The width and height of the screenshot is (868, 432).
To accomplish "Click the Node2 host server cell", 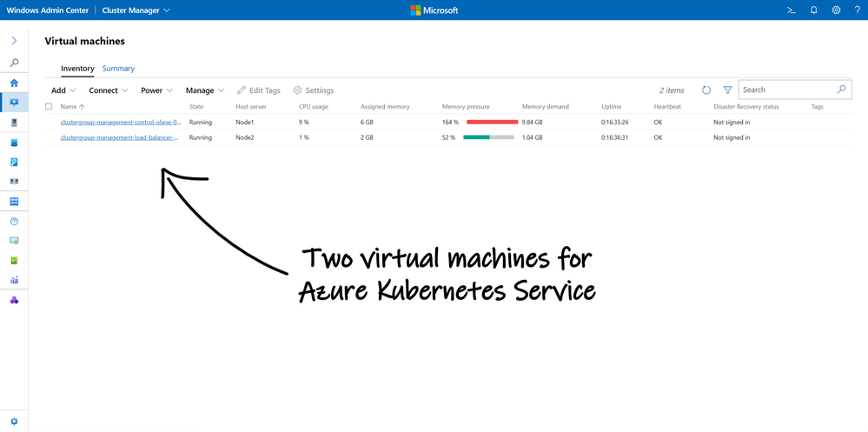I will click(245, 137).
